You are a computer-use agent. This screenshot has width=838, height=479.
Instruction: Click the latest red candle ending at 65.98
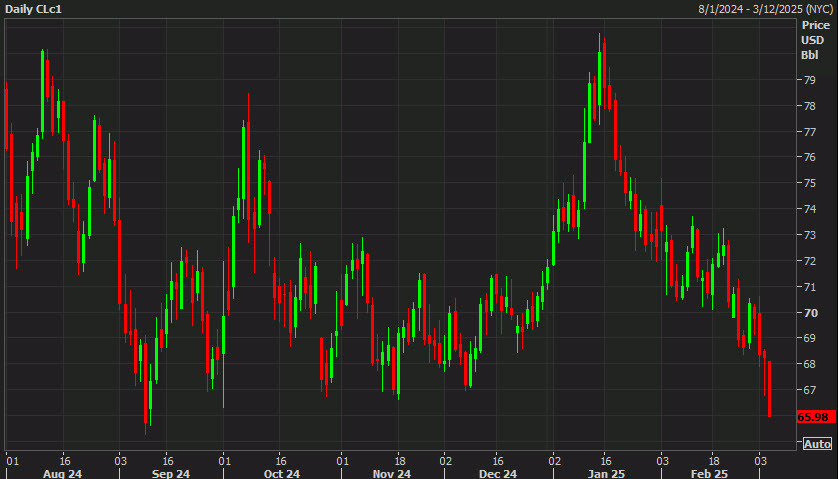click(x=770, y=389)
